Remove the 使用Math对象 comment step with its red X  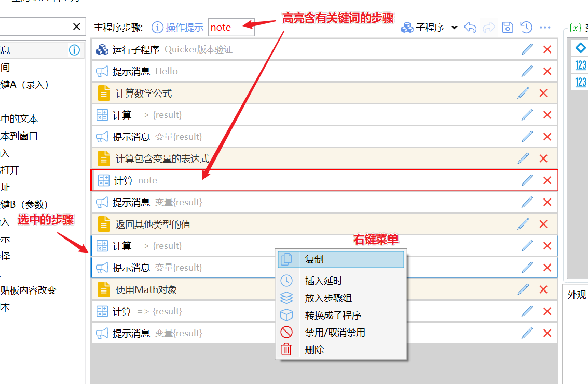543,289
